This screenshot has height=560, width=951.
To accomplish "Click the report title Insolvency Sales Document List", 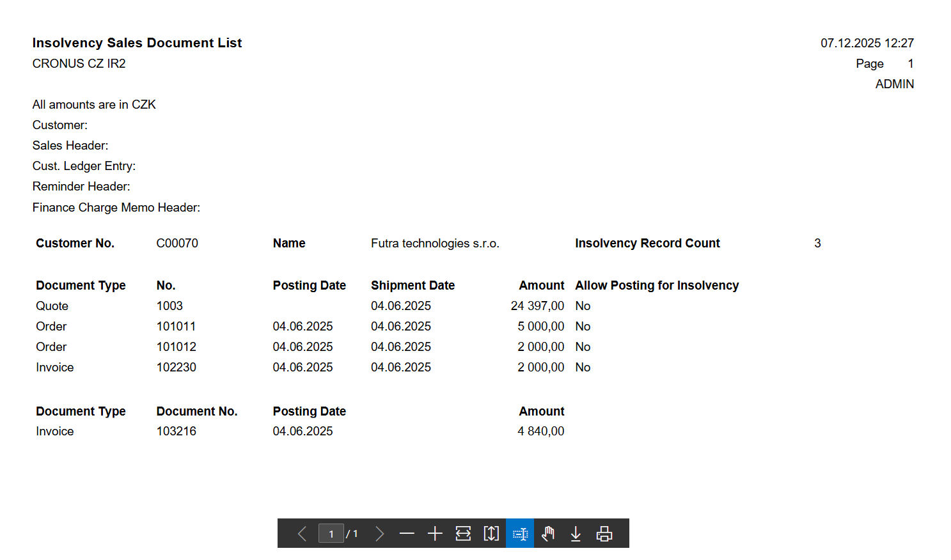I will (137, 43).
